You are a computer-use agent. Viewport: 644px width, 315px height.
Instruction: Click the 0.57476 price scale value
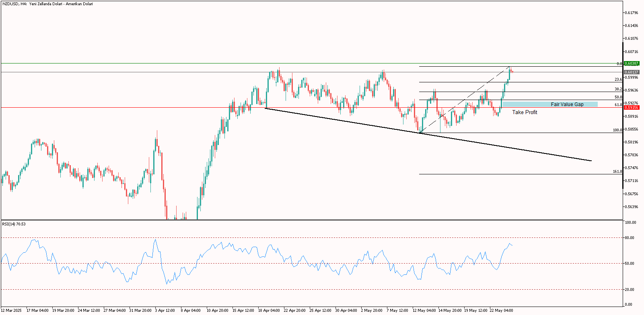[632, 168]
